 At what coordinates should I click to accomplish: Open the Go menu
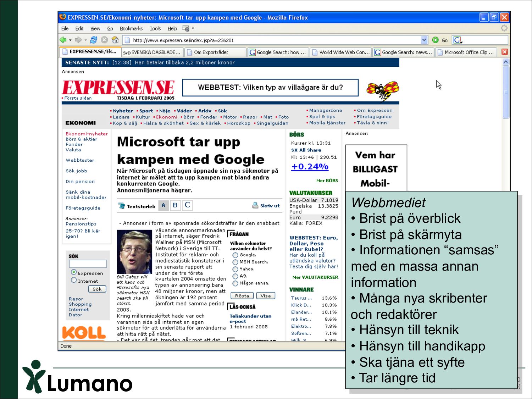click(x=110, y=28)
